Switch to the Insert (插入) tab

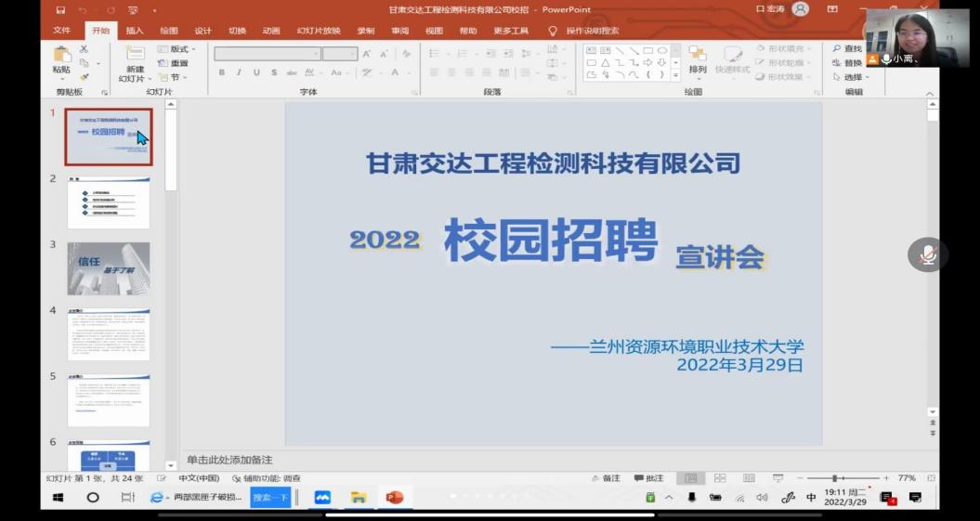[x=135, y=31]
